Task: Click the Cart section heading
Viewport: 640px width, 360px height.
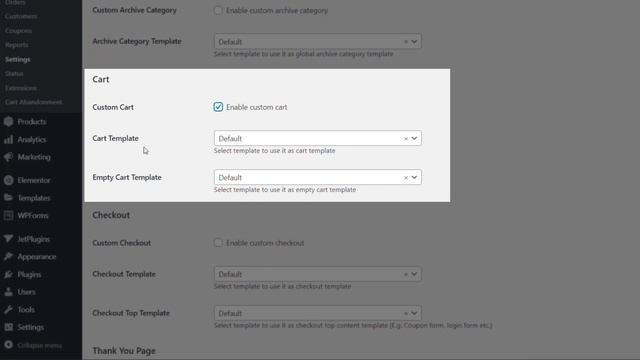Action: tap(101, 79)
